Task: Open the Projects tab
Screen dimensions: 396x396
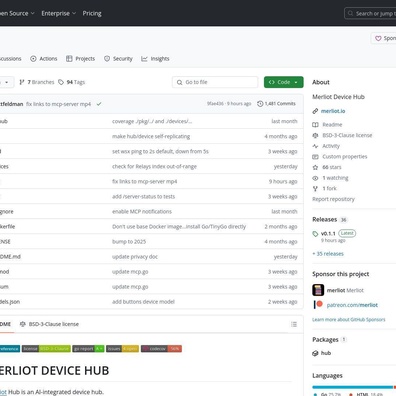Action: (x=80, y=59)
